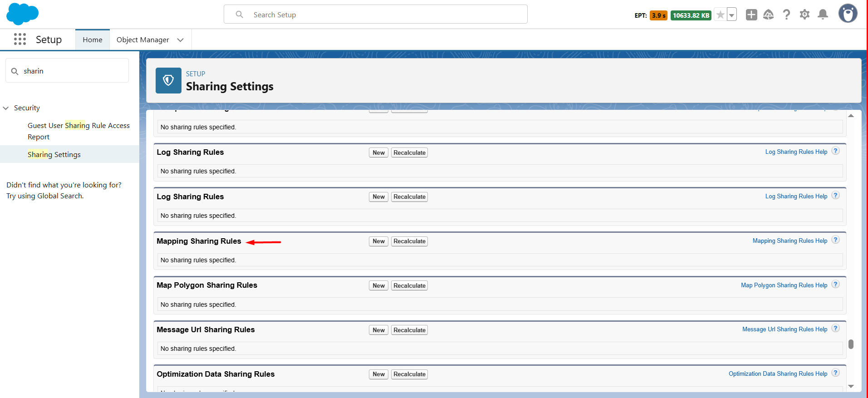Open the favorites list dropdown arrow
Viewport: 868px width, 398px height.
(731, 15)
